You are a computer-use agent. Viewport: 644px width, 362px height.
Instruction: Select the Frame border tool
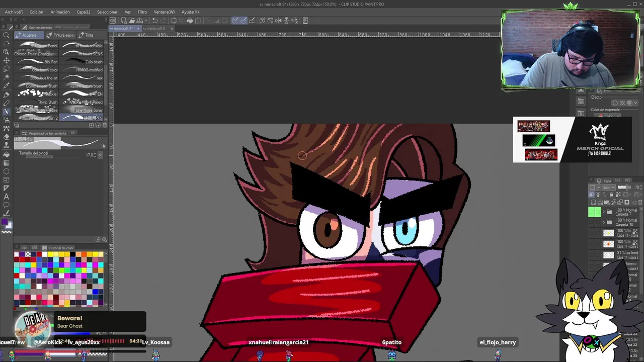pos(6,179)
